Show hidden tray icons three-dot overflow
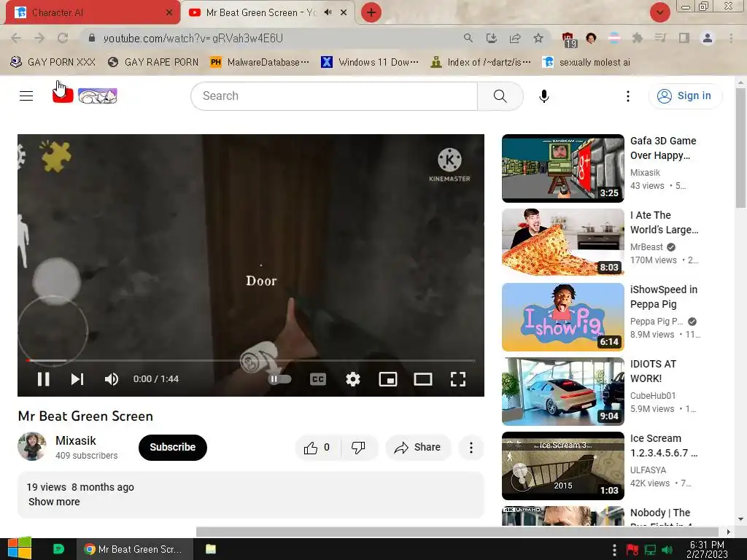 [x=614, y=550]
